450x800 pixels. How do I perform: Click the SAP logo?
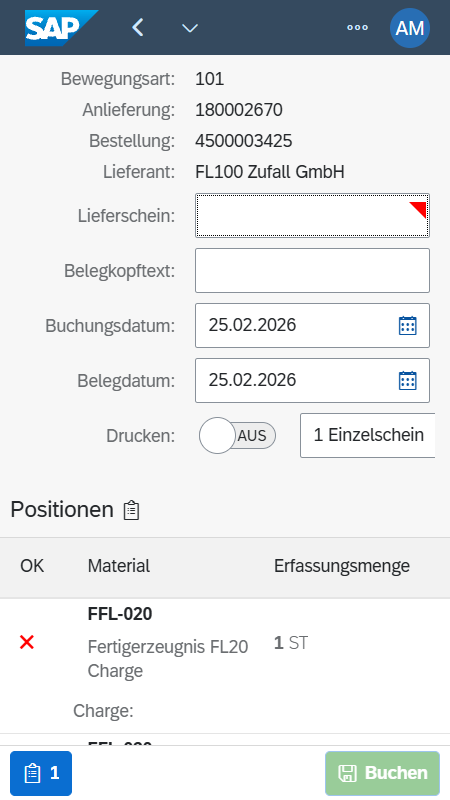[61, 28]
